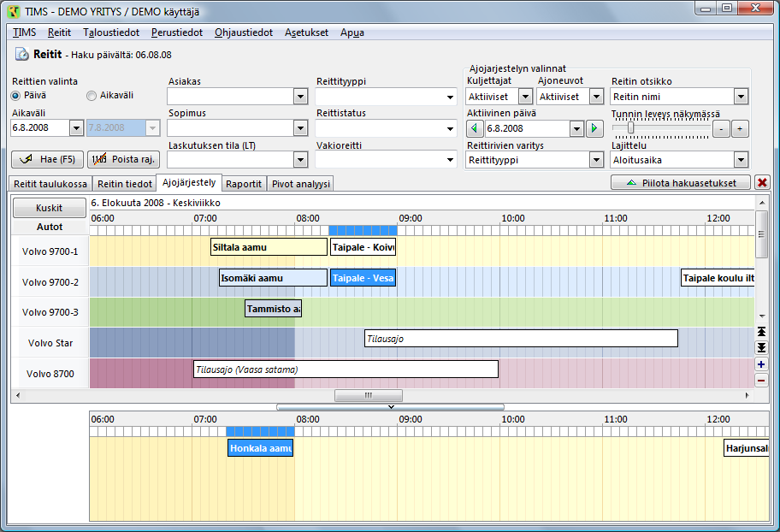This screenshot has width=780, height=532.
Task: Click the Piilota hakuasetukset button
Action: (681, 183)
